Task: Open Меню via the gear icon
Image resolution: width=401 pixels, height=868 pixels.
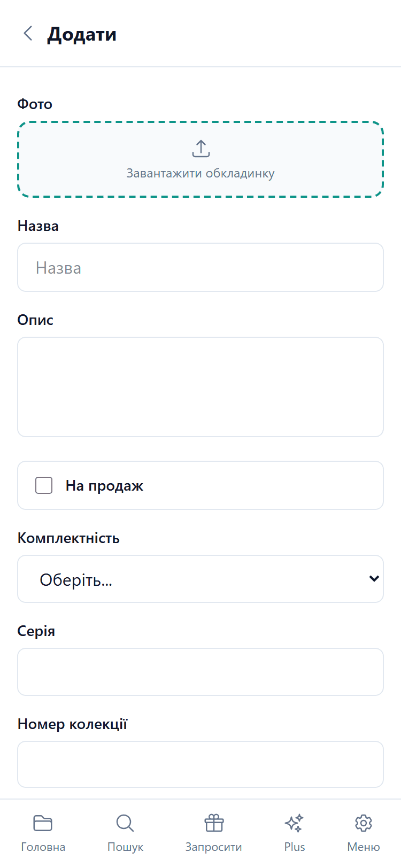Action: point(363,824)
